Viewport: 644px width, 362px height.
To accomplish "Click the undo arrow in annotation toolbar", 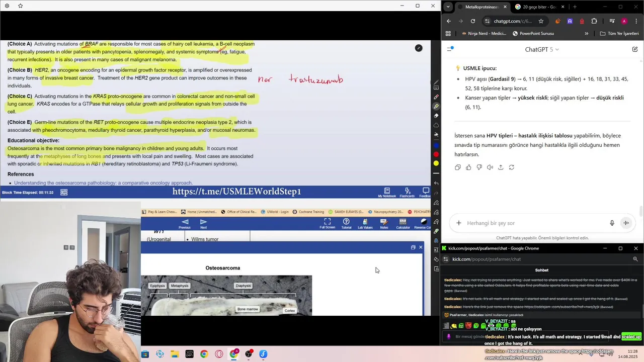I will (436, 184).
